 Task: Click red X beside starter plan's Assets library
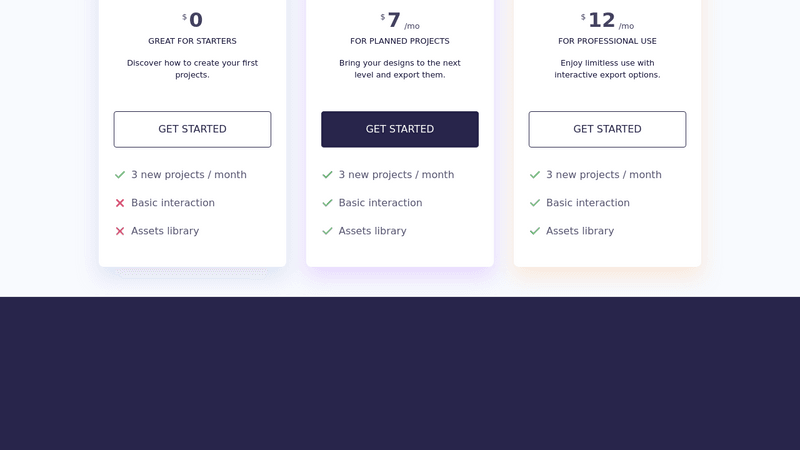(120, 231)
